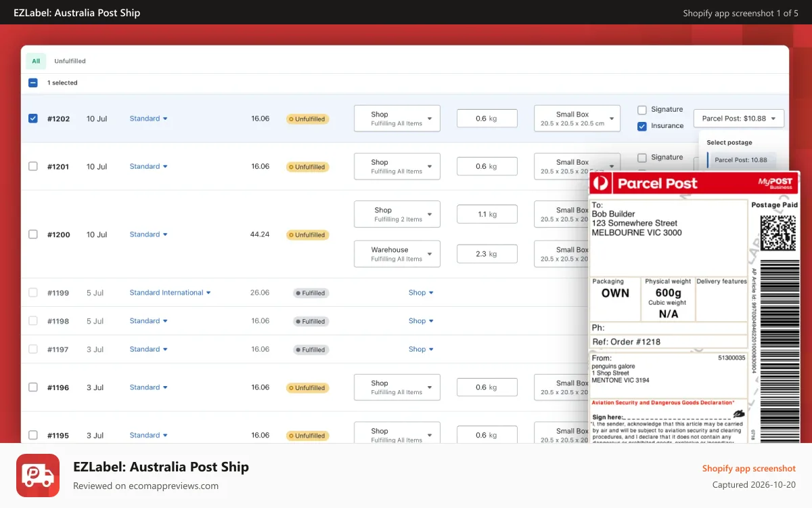Click the 26.06 price of order #1199

[x=260, y=293]
